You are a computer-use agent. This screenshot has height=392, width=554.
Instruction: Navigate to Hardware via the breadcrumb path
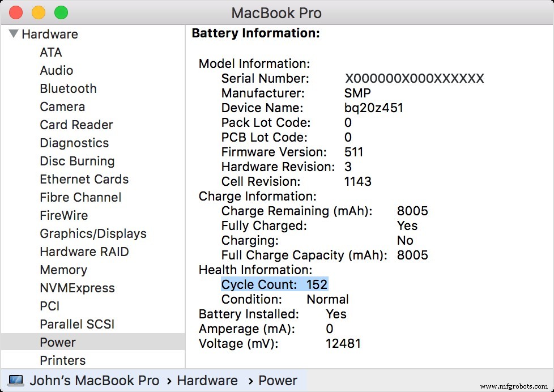coord(207,380)
